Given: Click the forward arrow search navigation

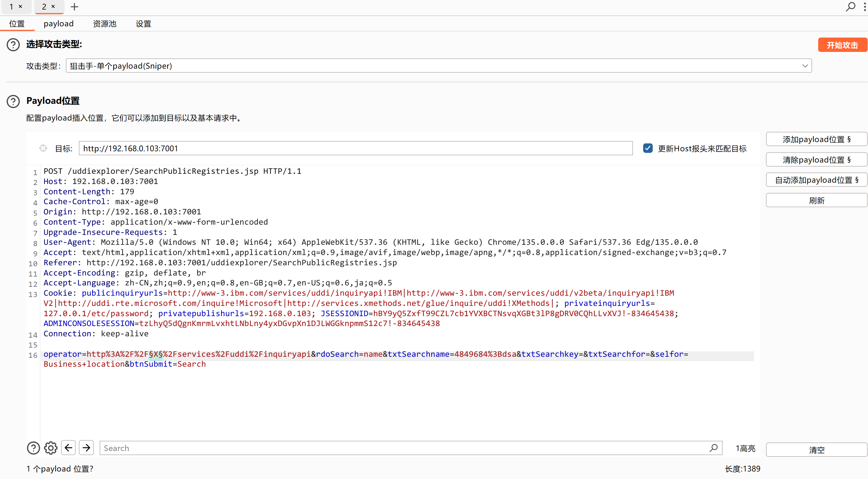Looking at the screenshot, I should [86, 448].
